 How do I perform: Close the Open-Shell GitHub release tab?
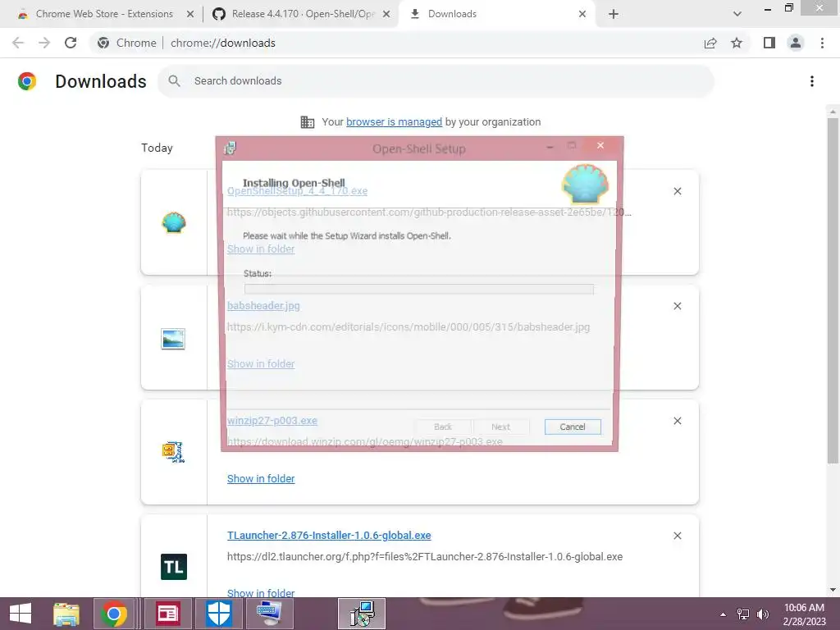(386, 14)
